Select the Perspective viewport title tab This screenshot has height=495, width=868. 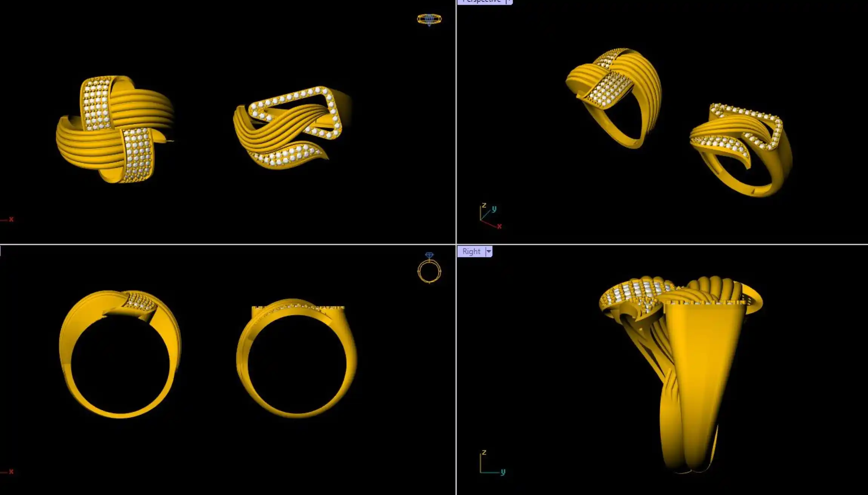coord(481,2)
